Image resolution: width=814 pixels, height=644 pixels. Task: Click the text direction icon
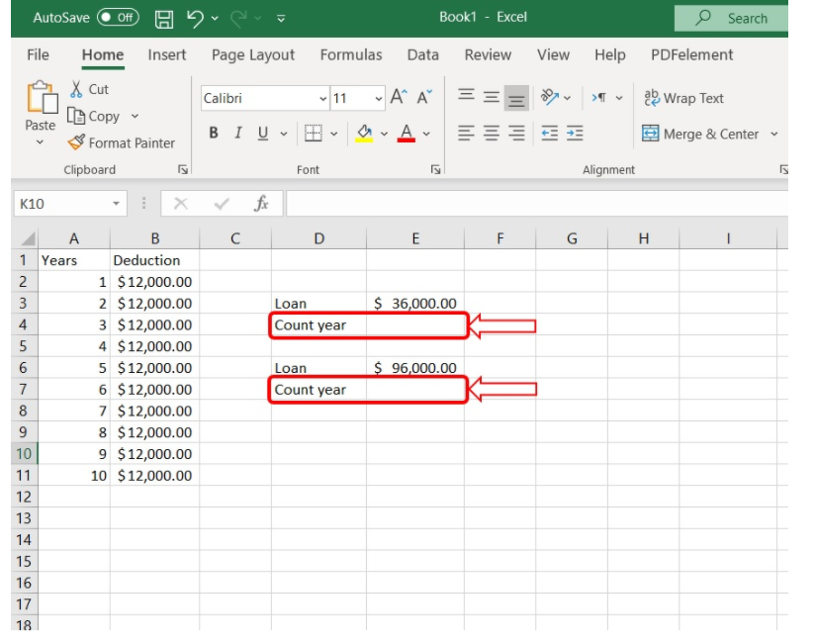tap(599, 97)
